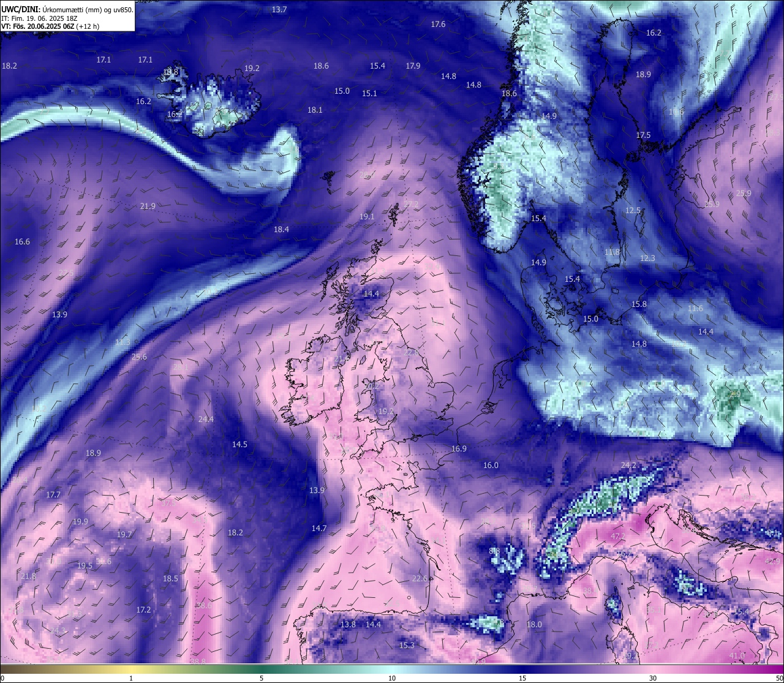Click the init time 'IT: Fim. 19. 06. 2025 18Z'
This screenshot has height=683, width=784.
click(39, 18)
